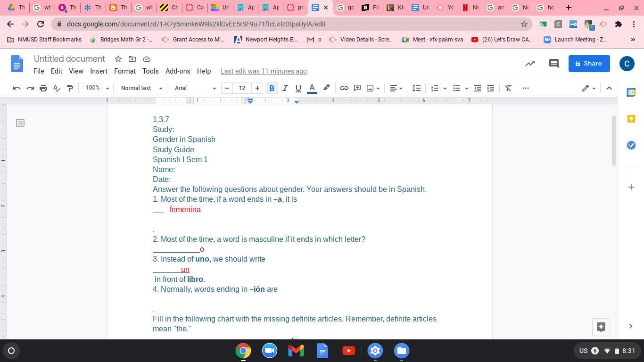Screen dimensions: 644x362
Task: Toggle underline formatting
Action: tap(298, 88)
